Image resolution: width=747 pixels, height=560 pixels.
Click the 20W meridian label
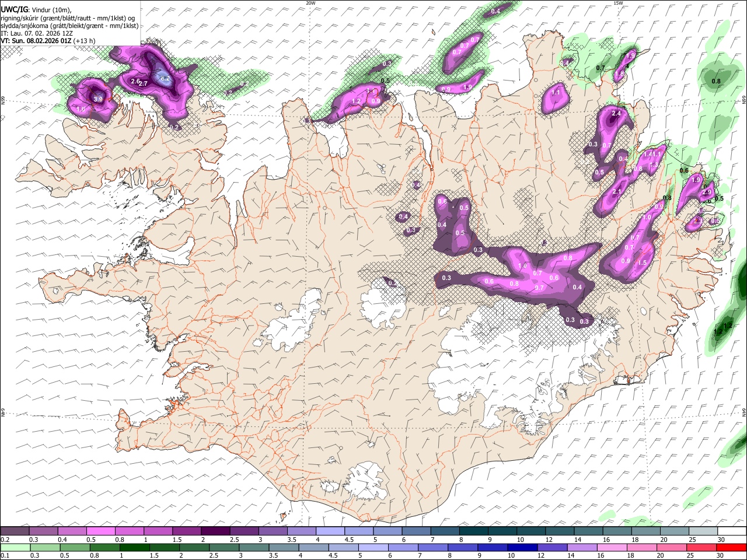[x=311, y=3]
